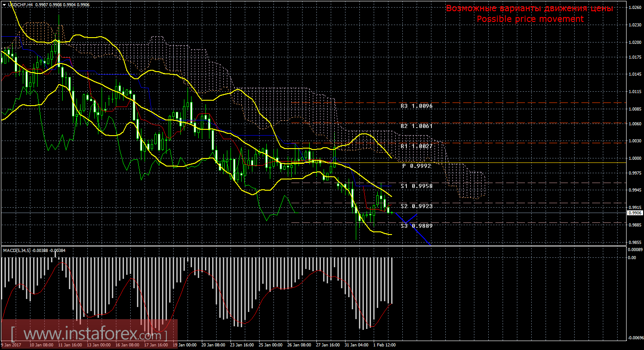This screenshot has width=644, height=350.
Task: Select the 26 Jan 08:00 date marker
Action: 298,345
